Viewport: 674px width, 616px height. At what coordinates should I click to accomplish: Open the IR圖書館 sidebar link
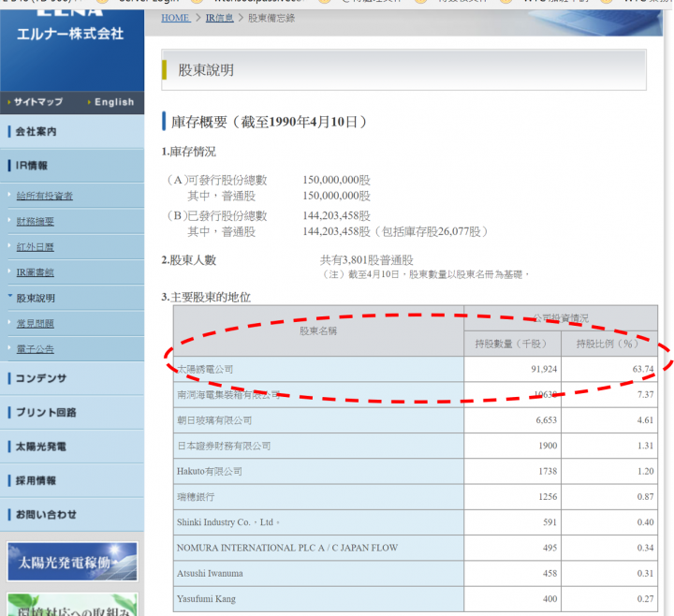pyautogui.click(x=36, y=272)
